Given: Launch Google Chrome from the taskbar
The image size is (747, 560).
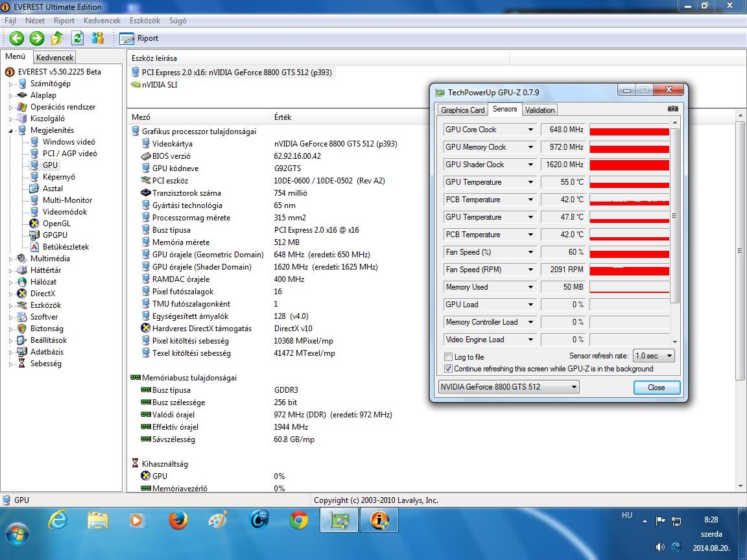Looking at the screenshot, I should [x=299, y=520].
